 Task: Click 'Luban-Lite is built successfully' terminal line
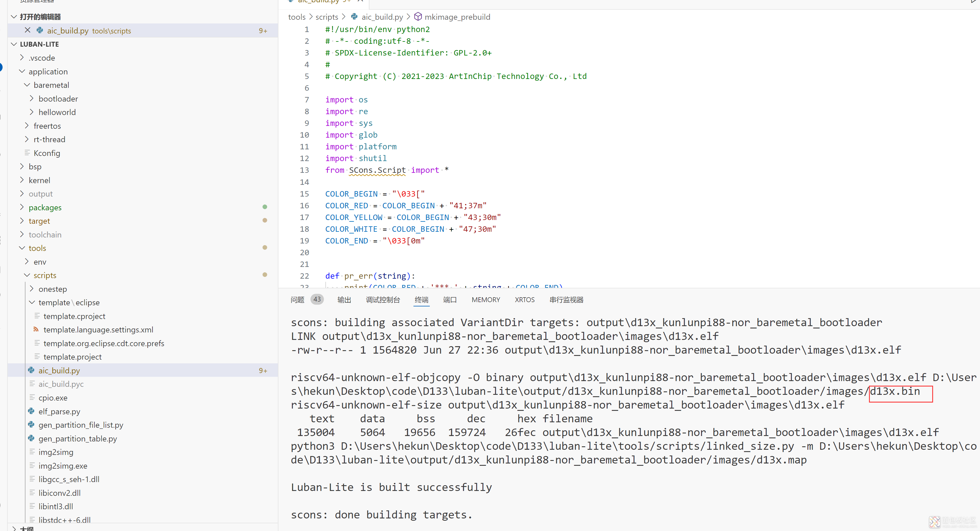[x=391, y=487]
